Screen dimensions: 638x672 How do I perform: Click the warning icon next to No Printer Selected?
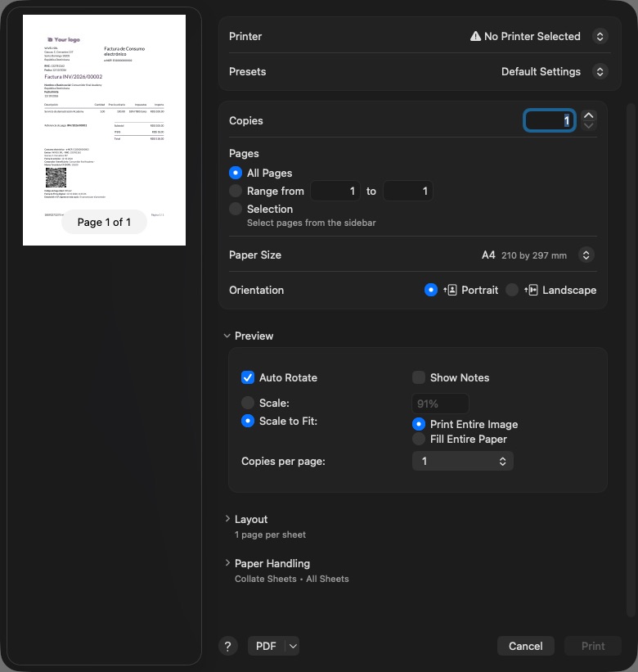click(475, 37)
